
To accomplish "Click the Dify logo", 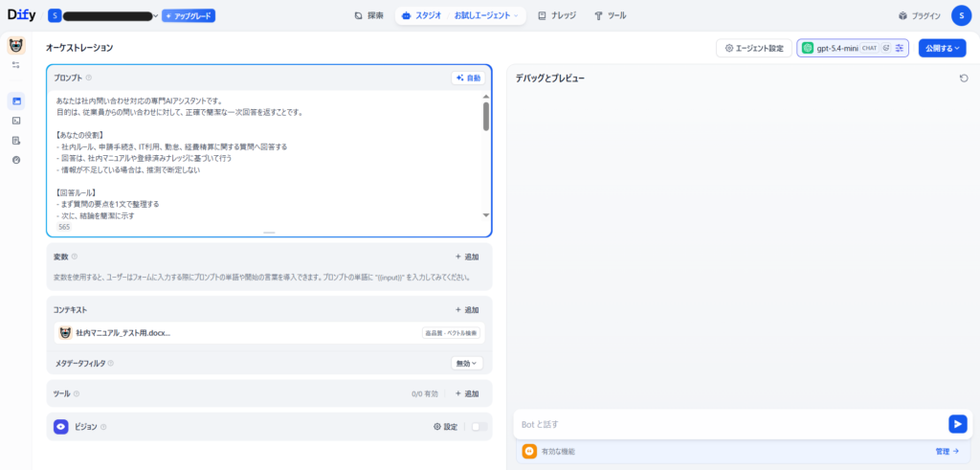I will [x=21, y=15].
